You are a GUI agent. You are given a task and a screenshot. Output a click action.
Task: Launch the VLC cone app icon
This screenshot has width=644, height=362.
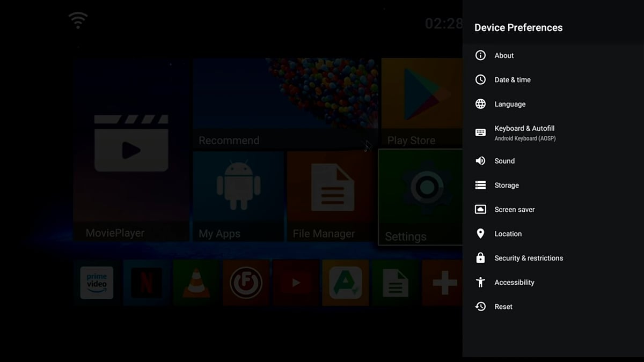coord(196,282)
